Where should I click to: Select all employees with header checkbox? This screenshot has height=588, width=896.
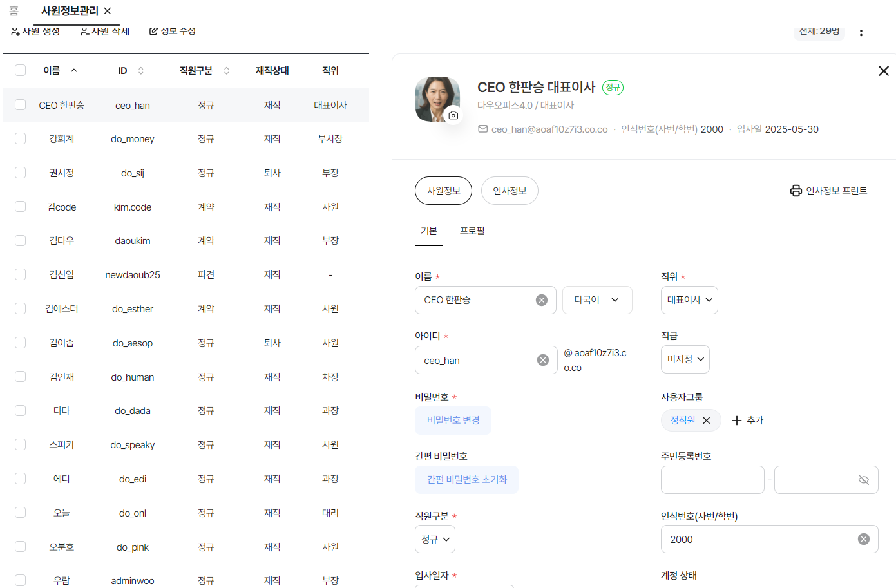pos(21,70)
